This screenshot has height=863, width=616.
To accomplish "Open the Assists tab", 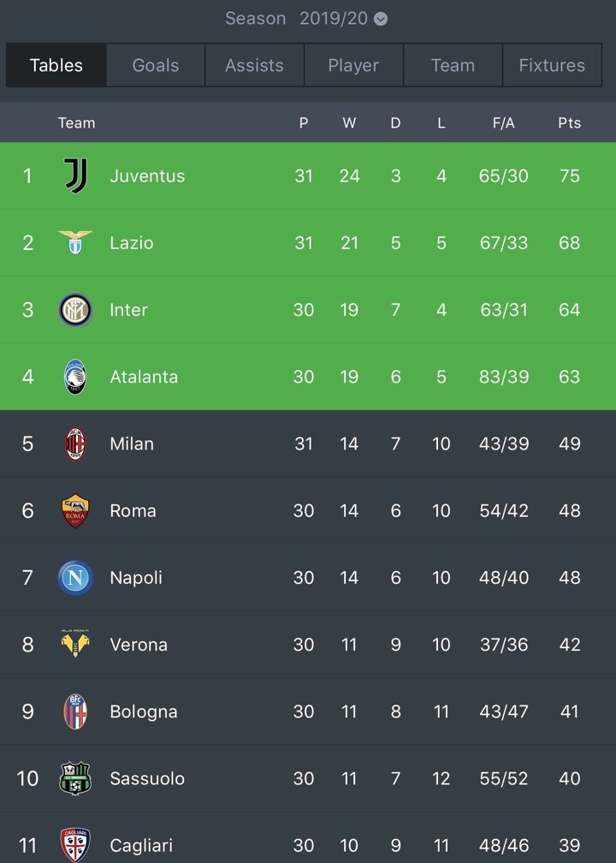I will pos(254,65).
